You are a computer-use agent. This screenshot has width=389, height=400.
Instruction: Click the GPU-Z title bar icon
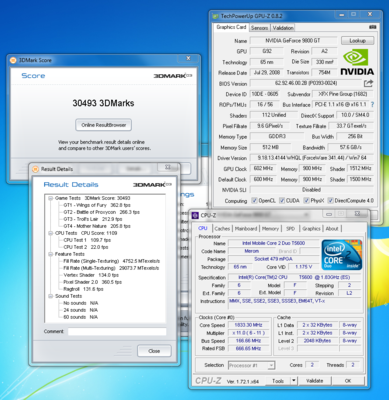(x=215, y=16)
